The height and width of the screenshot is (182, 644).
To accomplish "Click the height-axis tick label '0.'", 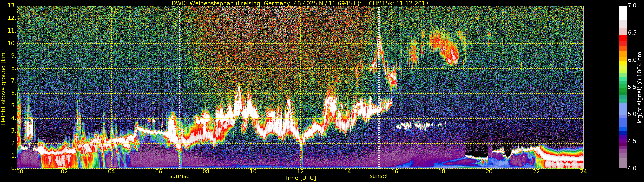I will (14, 168).
